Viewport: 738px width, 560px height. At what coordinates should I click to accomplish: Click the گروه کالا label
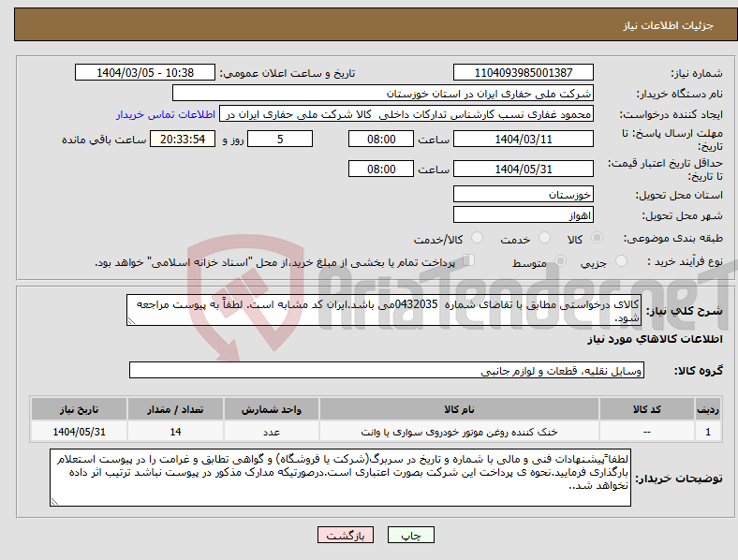(x=699, y=371)
